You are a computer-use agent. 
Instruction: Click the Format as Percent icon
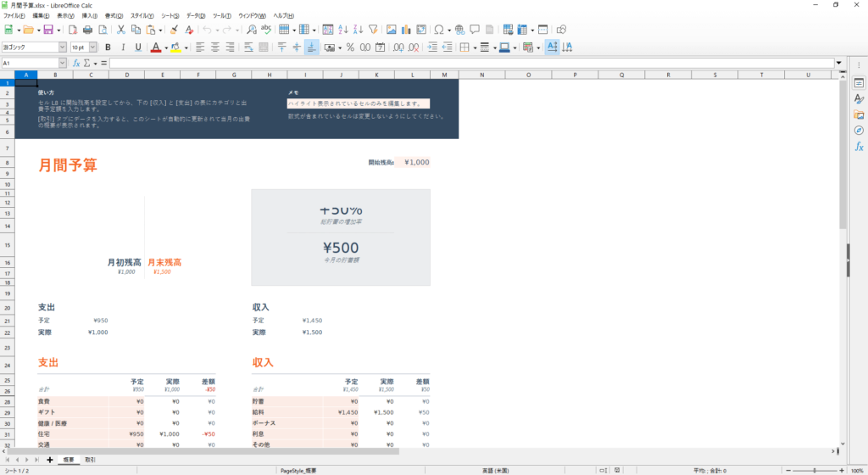[x=350, y=47]
